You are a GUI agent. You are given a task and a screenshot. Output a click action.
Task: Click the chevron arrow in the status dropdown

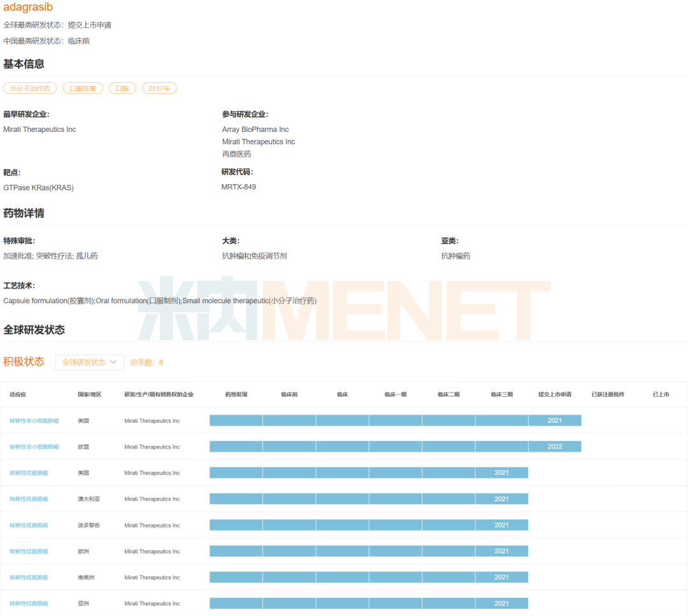tap(114, 362)
